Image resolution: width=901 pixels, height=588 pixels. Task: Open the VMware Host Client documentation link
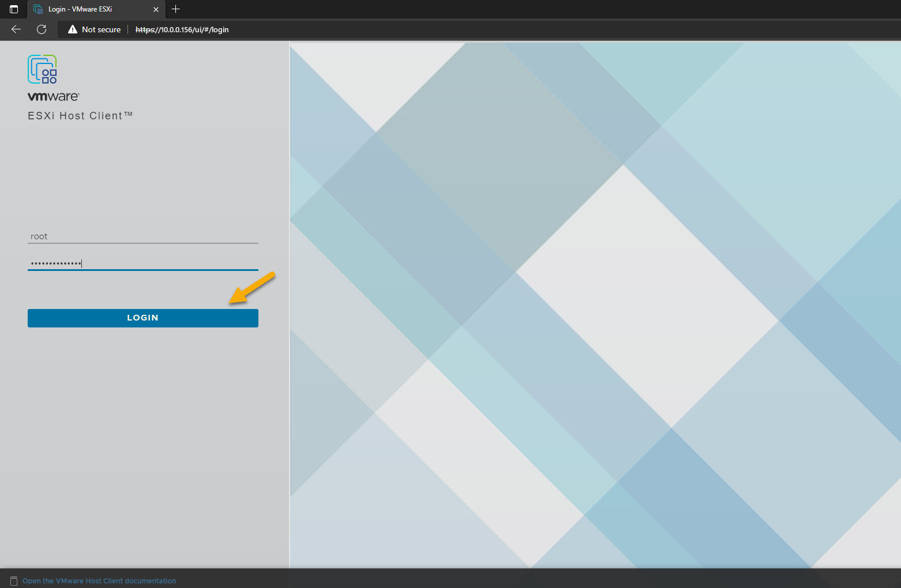pyautogui.click(x=99, y=581)
